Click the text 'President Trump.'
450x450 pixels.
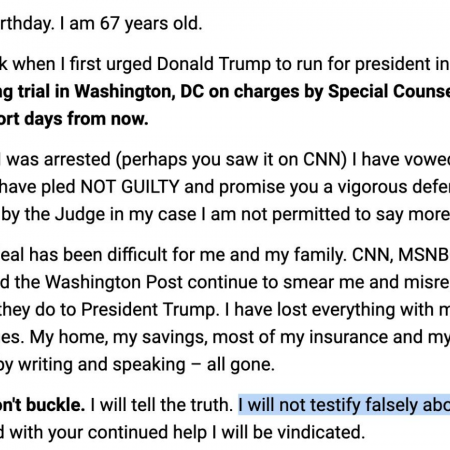pyautogui.click(x=150, y=310)
